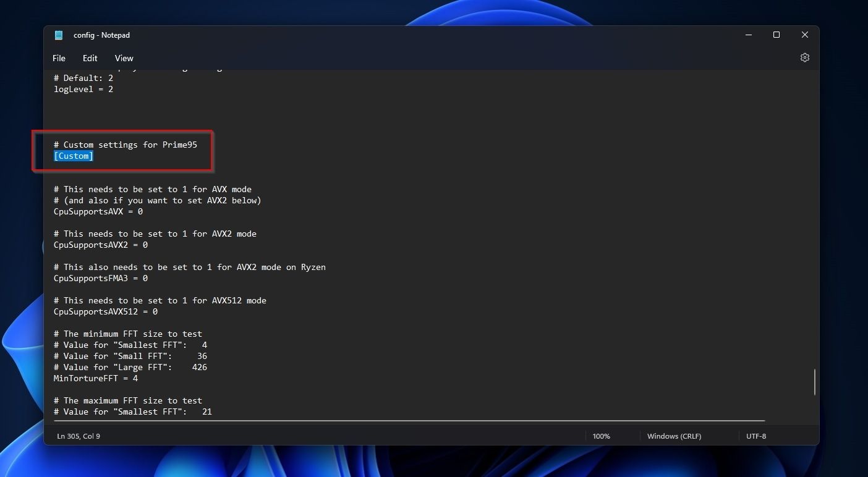
Task: Click the 'Large FFT": 426' comment line
Action: [130, 367]
